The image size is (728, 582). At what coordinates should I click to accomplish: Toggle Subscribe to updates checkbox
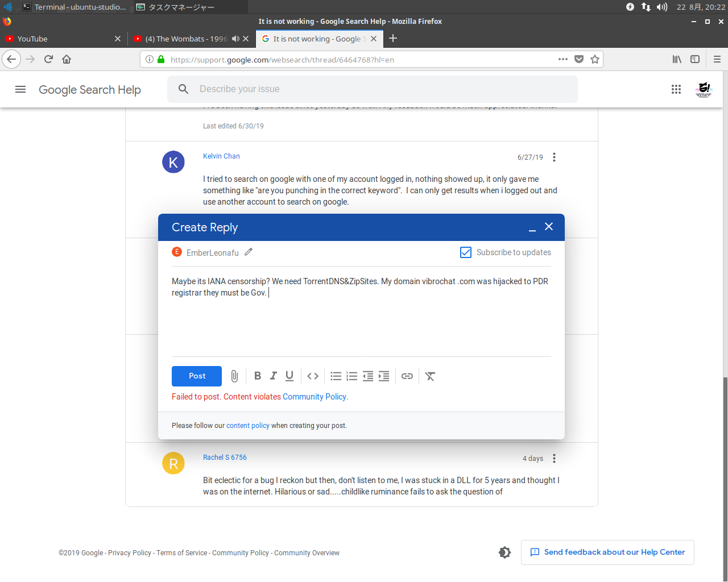(465, 252)
